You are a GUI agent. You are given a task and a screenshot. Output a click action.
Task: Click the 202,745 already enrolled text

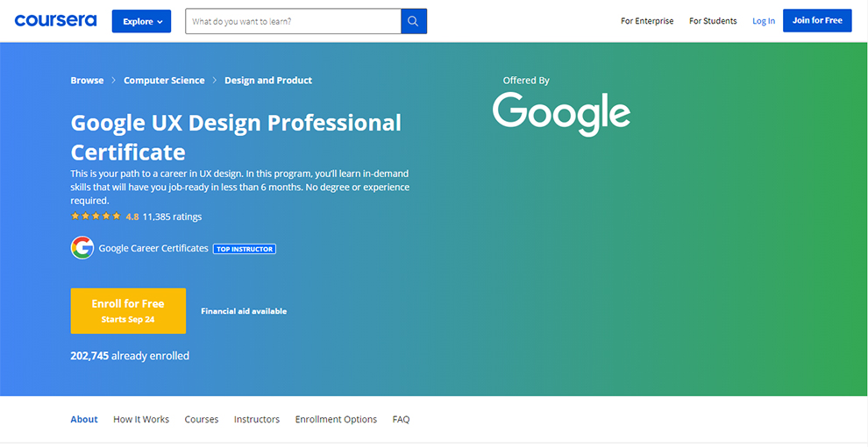tap(130, 356)
